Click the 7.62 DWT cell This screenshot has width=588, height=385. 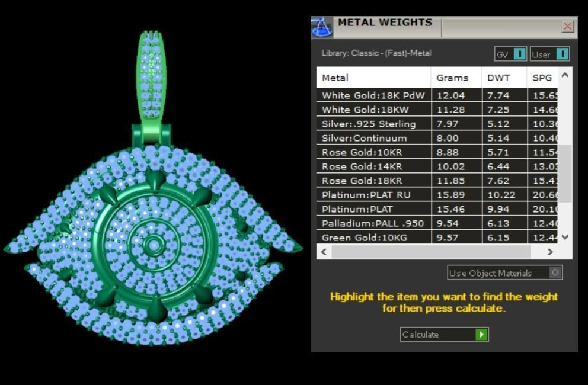click(x=505, y=181)
